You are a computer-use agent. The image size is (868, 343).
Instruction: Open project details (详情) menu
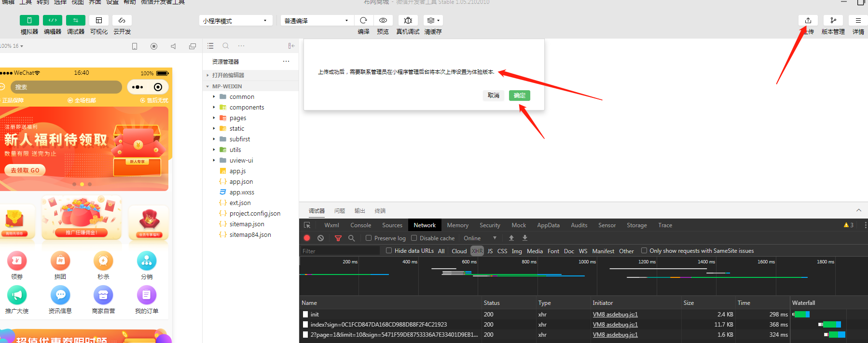click(858, 20)
